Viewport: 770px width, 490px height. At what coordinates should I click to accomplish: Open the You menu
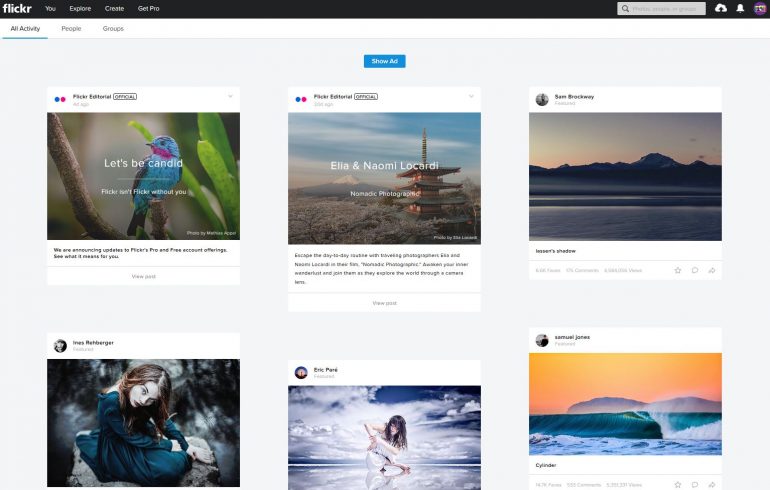click(x=50, y=8)
